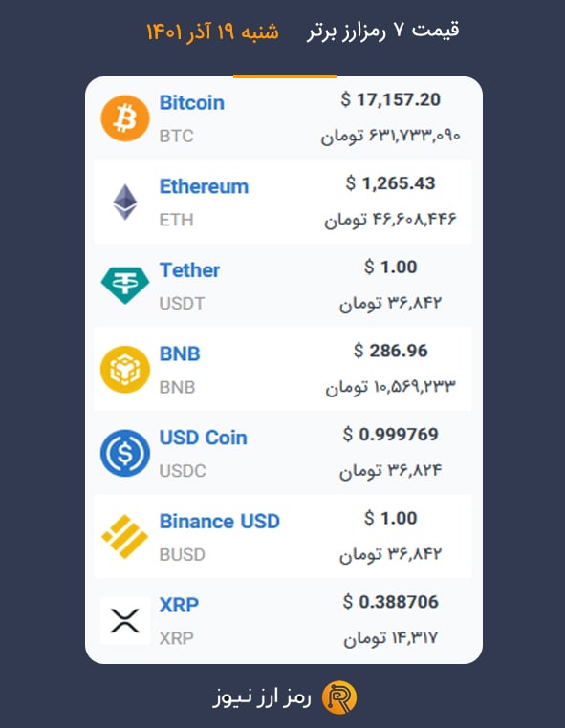The image size is (565, 728).
Task: Click the USDC ticker label
Action: coord(183,471)
